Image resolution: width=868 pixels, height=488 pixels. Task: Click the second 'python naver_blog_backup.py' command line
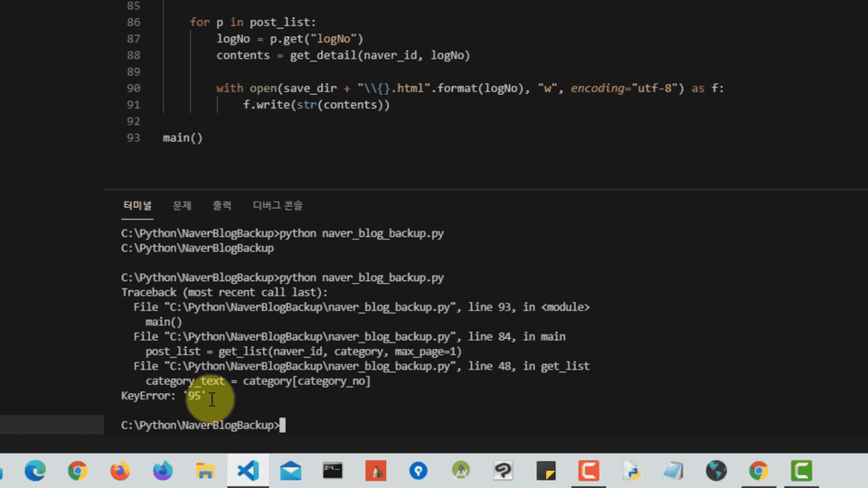tap(362, 277)
